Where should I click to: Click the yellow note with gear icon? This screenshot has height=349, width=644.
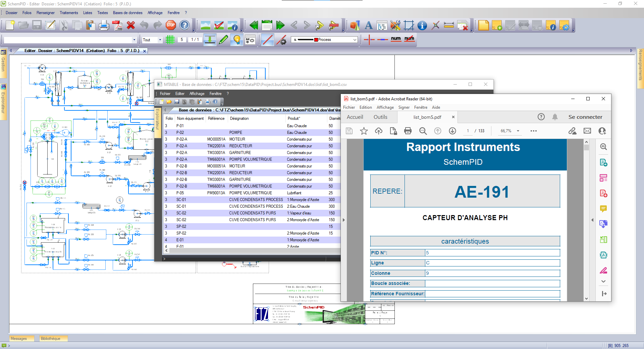pos(564,25)
